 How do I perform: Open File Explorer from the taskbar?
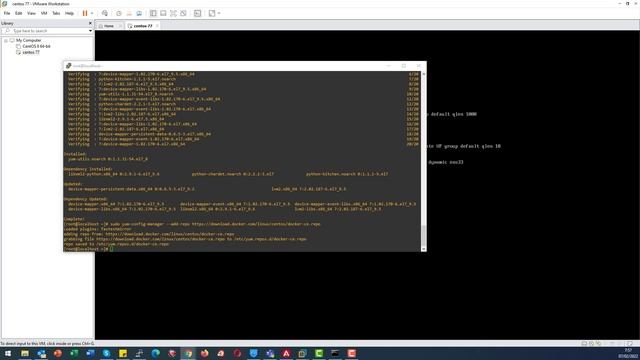point(25,353)
